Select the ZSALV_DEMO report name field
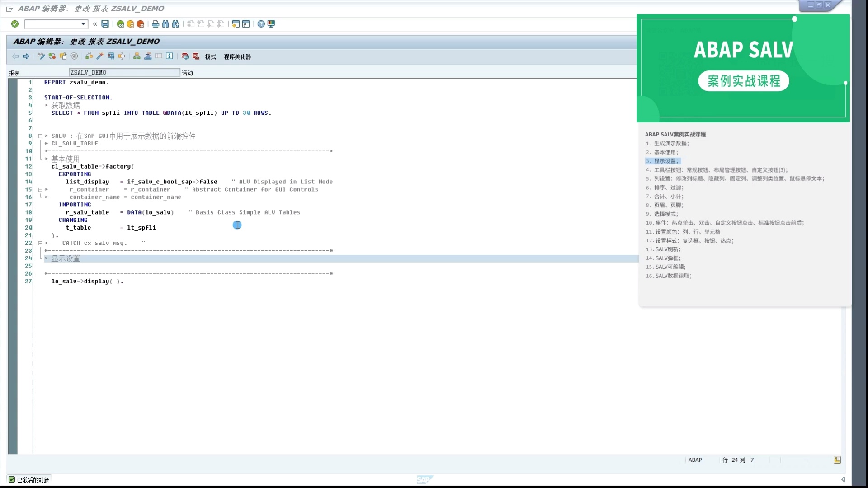 click(124, 72)
